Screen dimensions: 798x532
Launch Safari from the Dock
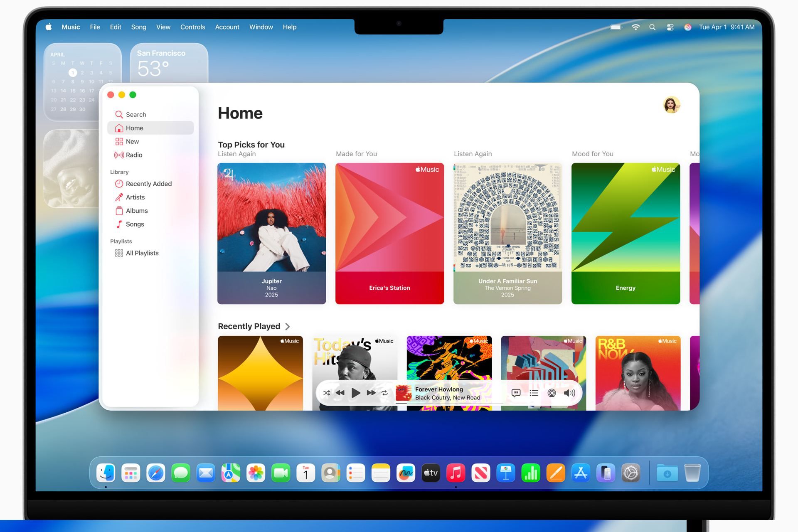[156, 473]
